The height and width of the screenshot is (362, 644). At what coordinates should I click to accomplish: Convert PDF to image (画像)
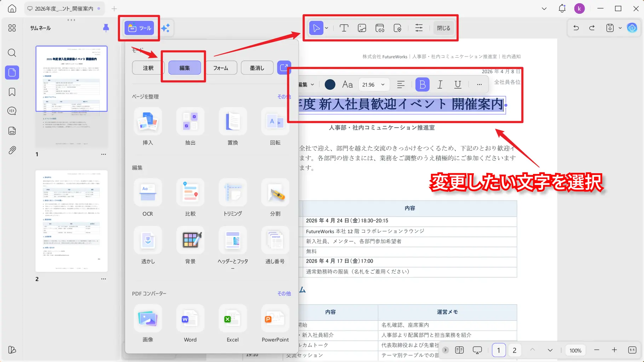click(148, 323)
